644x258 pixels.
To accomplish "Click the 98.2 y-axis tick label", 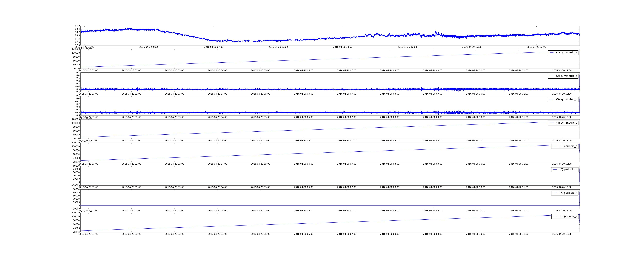I will [78, 32].
